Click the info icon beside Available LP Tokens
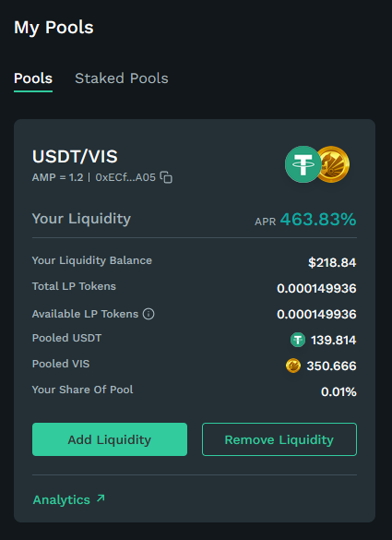 pos(148,314)
